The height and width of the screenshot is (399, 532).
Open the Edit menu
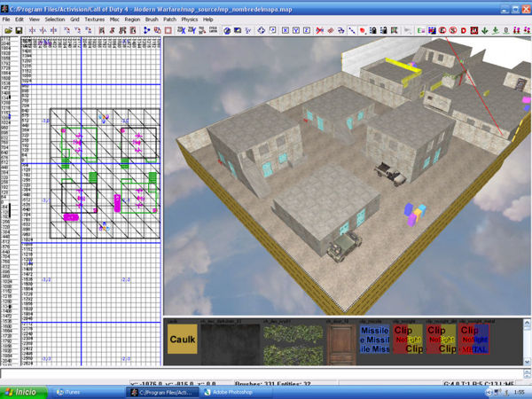pyautogui.click(x=20, y=20)
